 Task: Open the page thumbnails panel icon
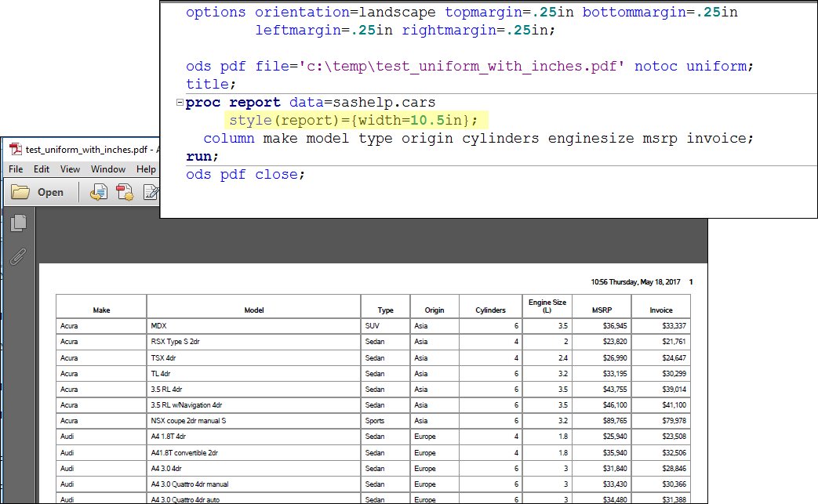(18, 223)
